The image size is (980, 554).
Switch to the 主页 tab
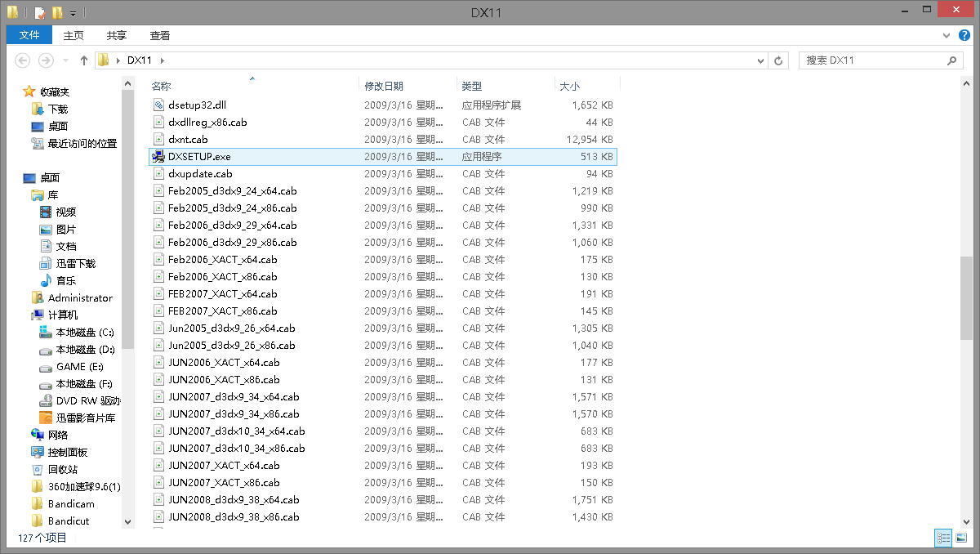tap(73, 35)
